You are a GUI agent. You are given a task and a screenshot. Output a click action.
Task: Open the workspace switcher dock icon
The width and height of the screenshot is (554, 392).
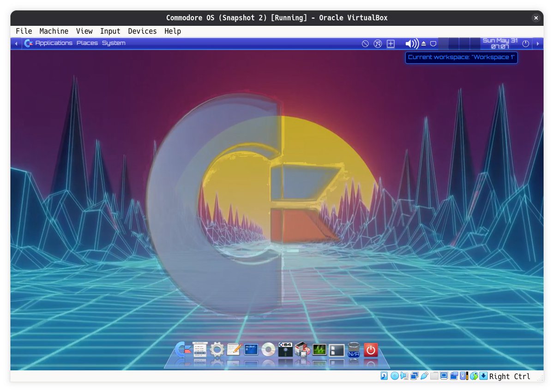[337, 350]
